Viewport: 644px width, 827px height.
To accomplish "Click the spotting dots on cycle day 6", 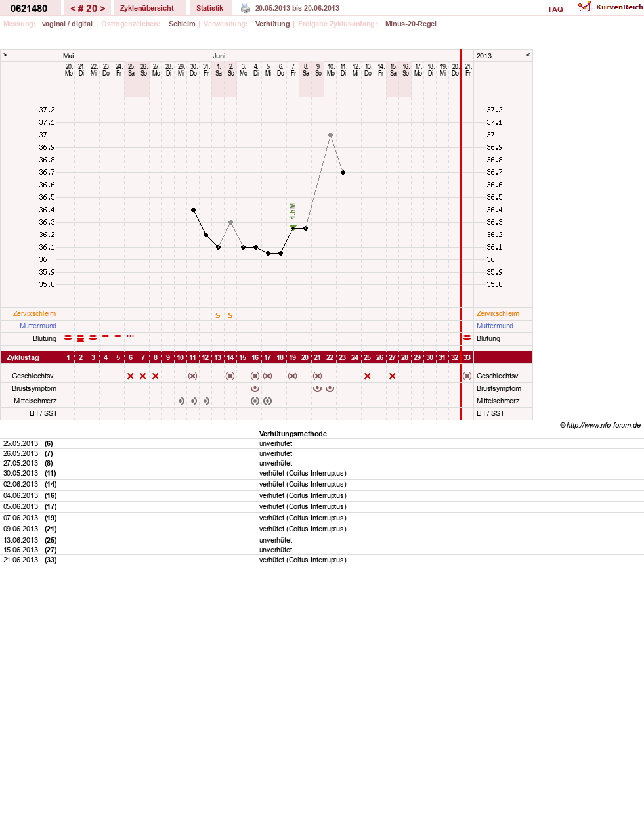I will (130, 336).
